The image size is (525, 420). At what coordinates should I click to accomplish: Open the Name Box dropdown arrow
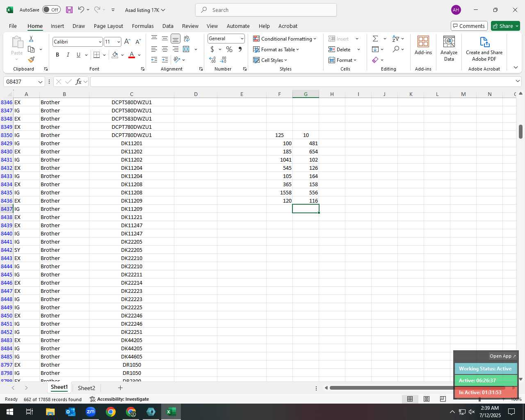coord(40,82)
